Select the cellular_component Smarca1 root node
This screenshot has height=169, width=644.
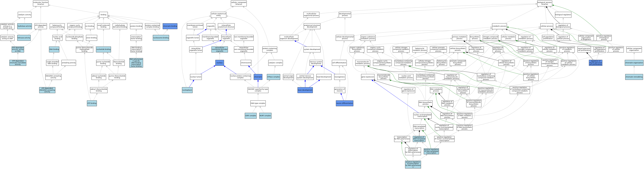point(239,3)
